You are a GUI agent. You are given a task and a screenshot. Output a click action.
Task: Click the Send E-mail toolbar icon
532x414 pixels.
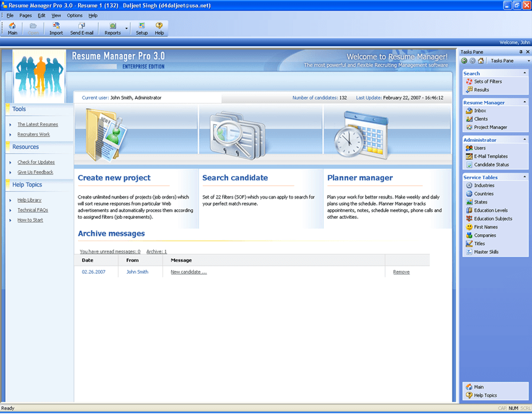pyautogui.click(x=82, y=28)
